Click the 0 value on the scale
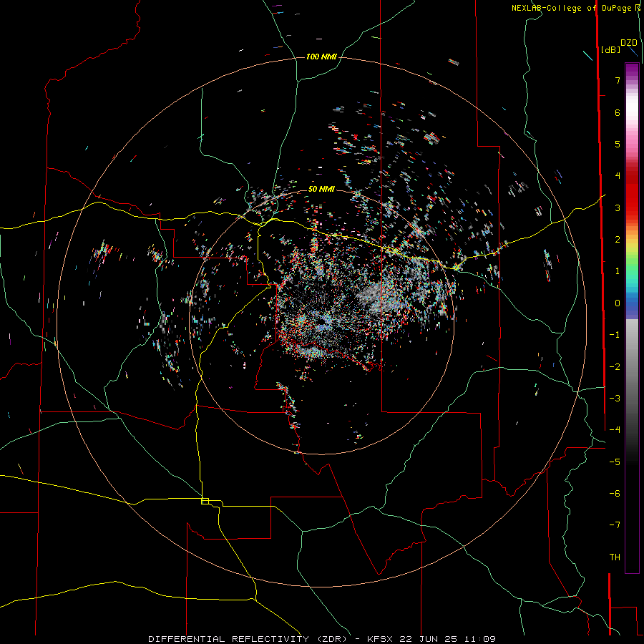 pos(618,303)
